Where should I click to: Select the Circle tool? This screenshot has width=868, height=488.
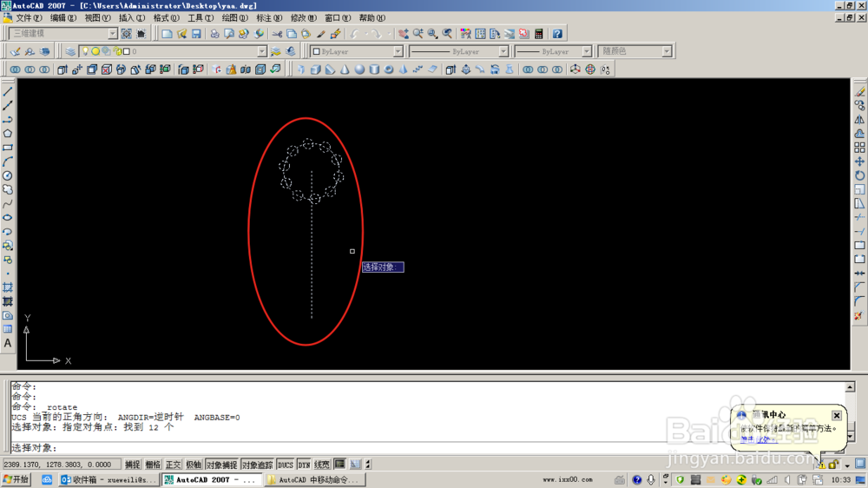(8, 175)
